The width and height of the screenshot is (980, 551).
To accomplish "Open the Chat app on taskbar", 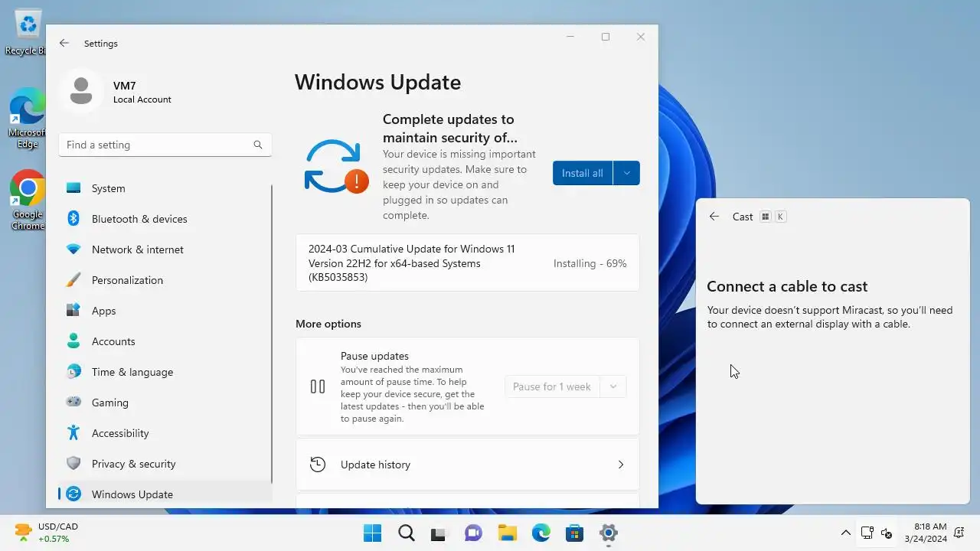I will pyautogui.click(x=474, y=533).
